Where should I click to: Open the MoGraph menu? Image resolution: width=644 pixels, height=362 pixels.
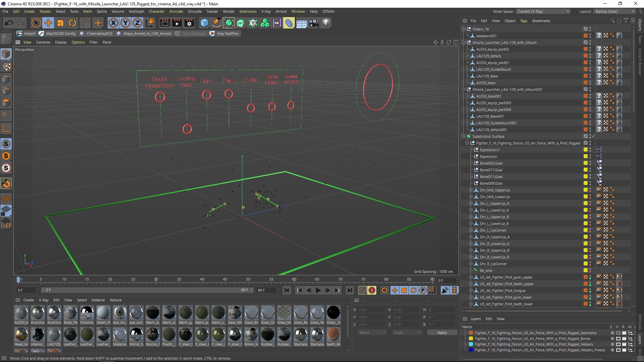pos(136,11)
